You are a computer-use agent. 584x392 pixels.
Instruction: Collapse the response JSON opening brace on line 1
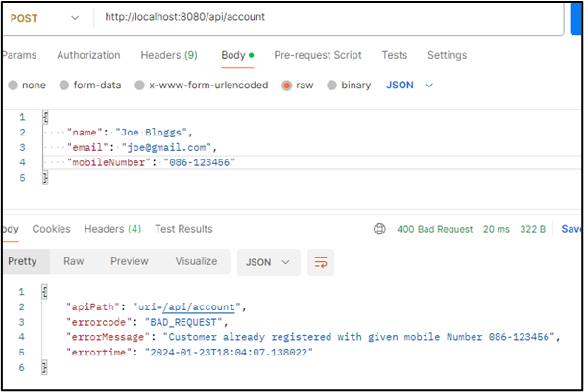[45, 292]
